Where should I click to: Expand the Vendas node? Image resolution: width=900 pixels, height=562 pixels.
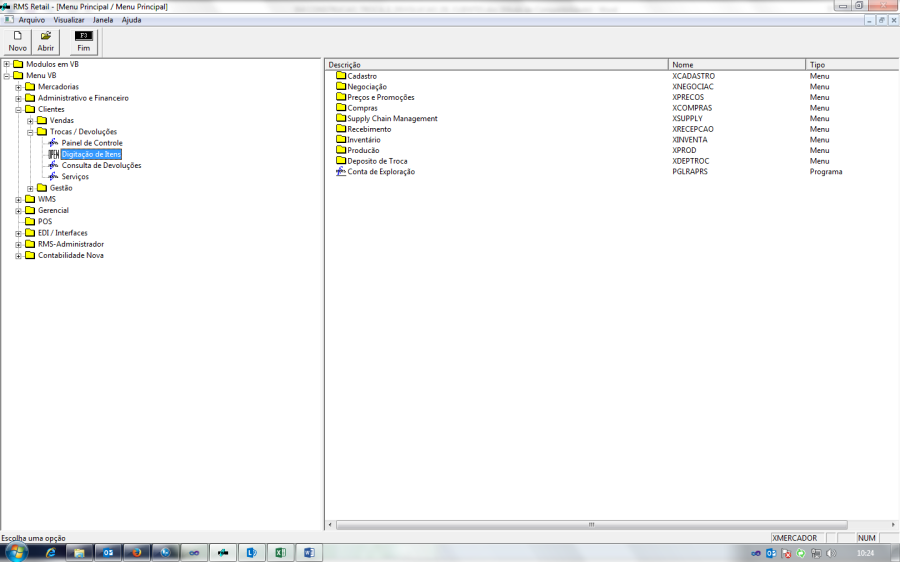click(x=30, y=121)
